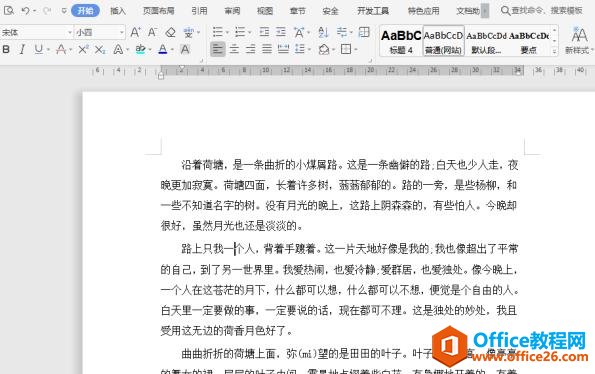The width and height of the screenshot is (595, 374).
Task: Select distributed alignment
Action: tap(283, 49)
